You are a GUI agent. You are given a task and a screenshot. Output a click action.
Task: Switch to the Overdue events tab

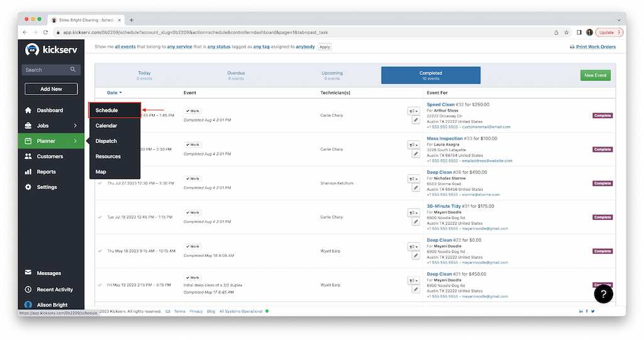click(236, 75)
